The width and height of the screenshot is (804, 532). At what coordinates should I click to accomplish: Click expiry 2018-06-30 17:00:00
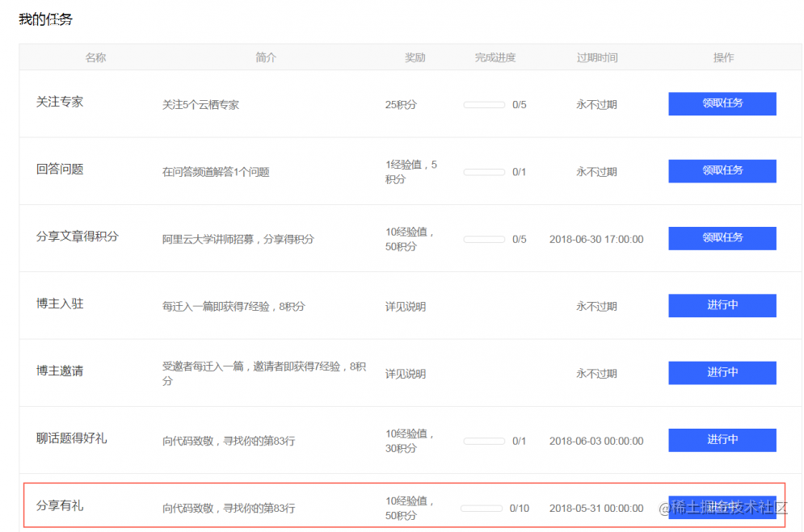596,239
